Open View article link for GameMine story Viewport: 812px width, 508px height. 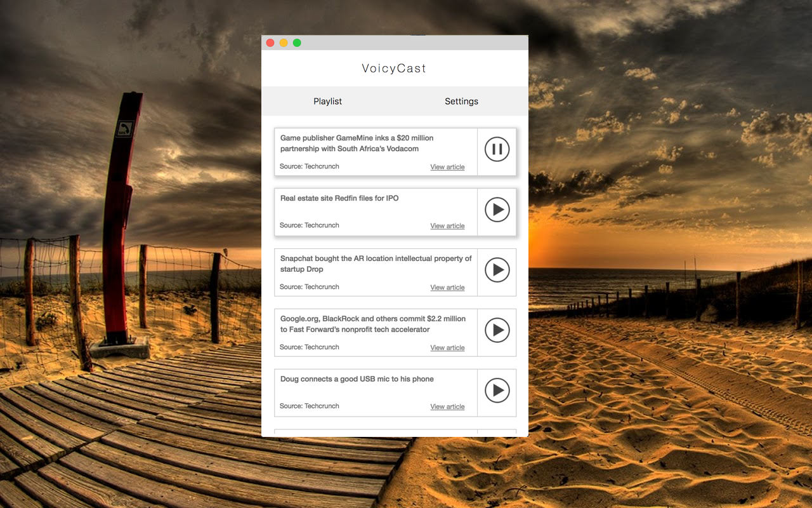[447, 167]
